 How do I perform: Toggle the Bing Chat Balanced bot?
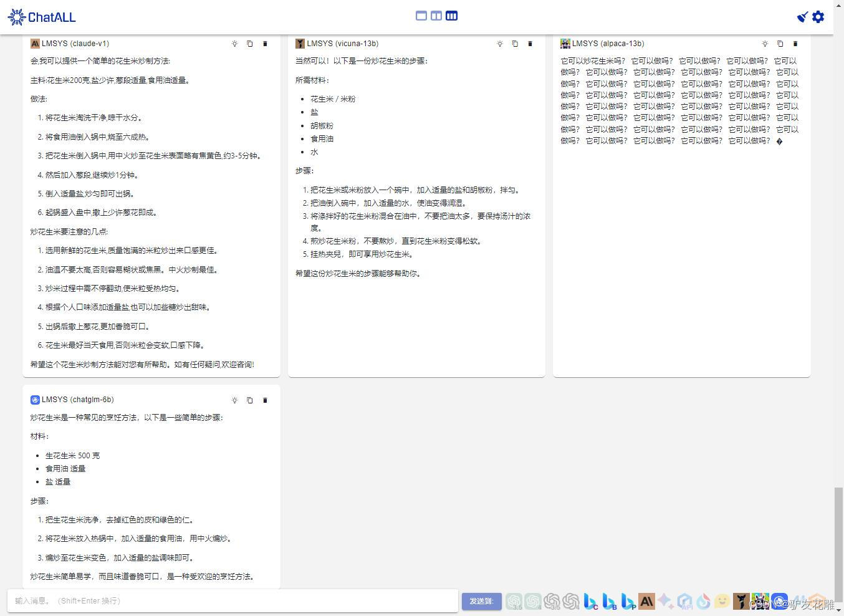coord(609,601)
